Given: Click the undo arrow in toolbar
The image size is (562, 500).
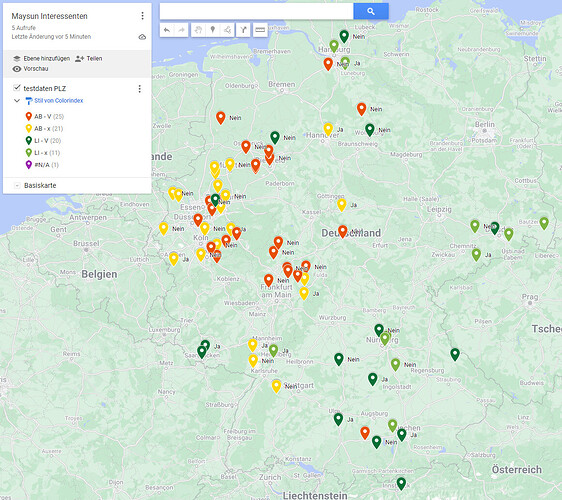Looking at the screenshot, I should 167,30.
